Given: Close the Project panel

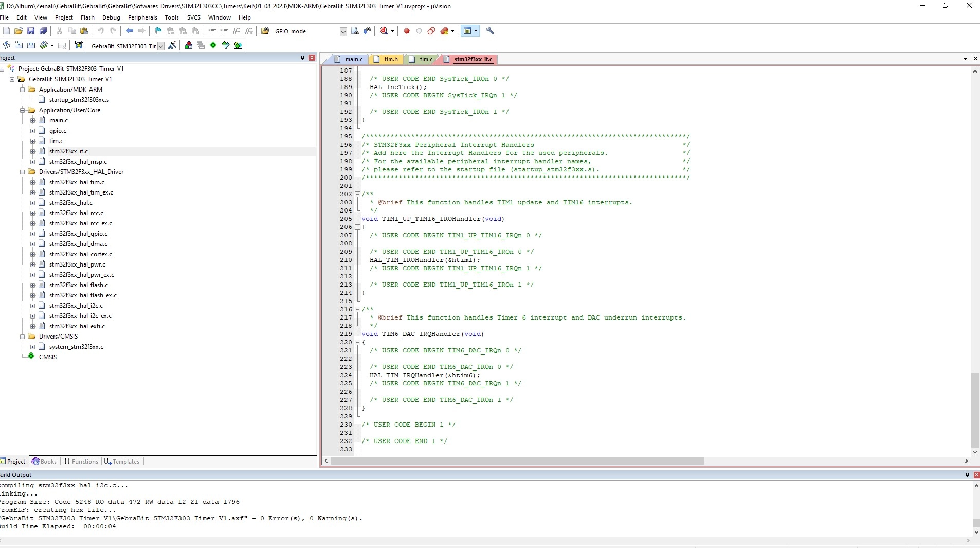Looking at the screenshot, I should pyautogui.click(x=312, y=58).
